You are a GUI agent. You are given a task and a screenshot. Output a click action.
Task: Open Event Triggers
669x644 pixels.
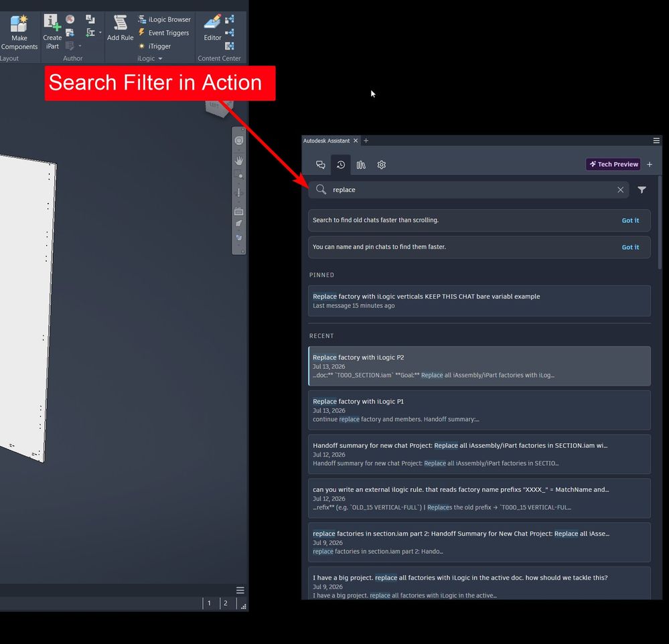[164, 32]
